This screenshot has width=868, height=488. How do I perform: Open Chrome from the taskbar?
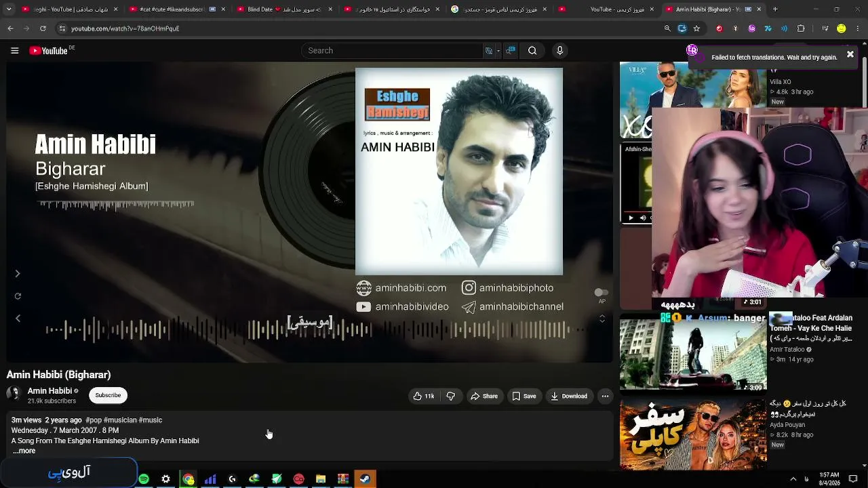188,479
